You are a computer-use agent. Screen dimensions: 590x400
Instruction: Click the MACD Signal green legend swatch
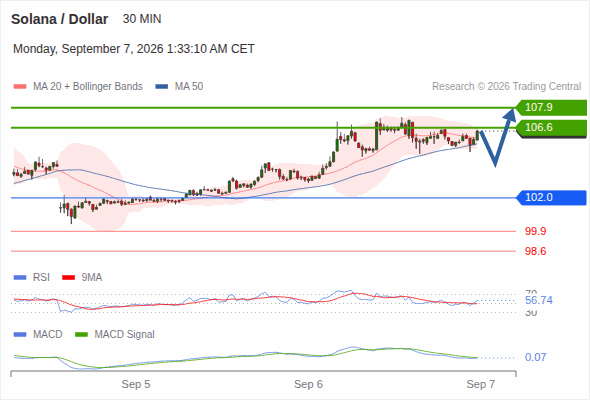(81, 335)
